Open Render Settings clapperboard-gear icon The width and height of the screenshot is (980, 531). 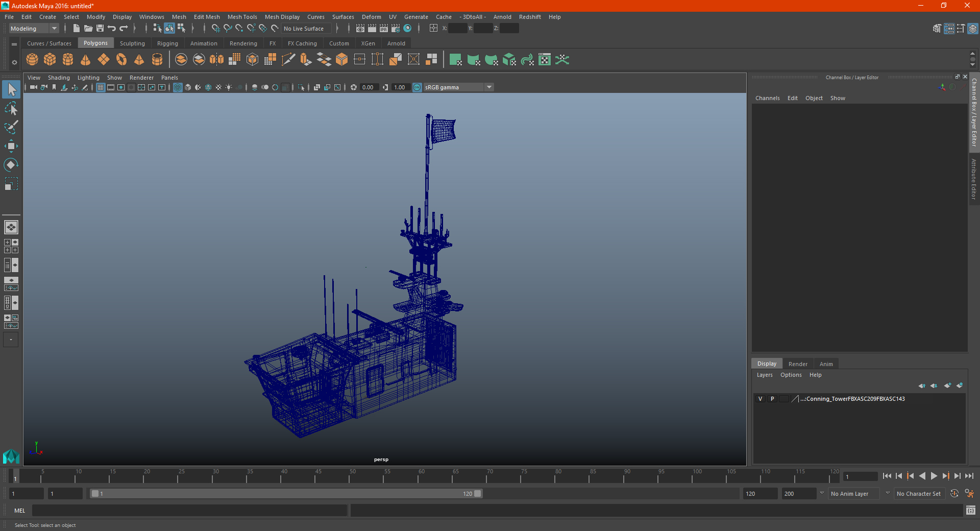click(396, 29)
